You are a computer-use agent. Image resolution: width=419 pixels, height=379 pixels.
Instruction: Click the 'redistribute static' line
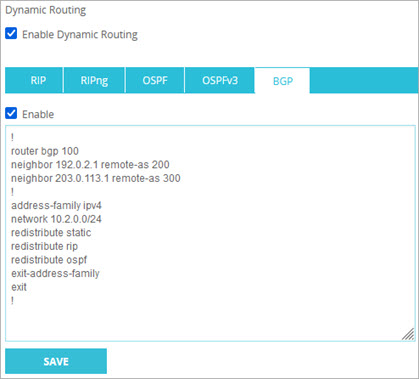point(51,233)
